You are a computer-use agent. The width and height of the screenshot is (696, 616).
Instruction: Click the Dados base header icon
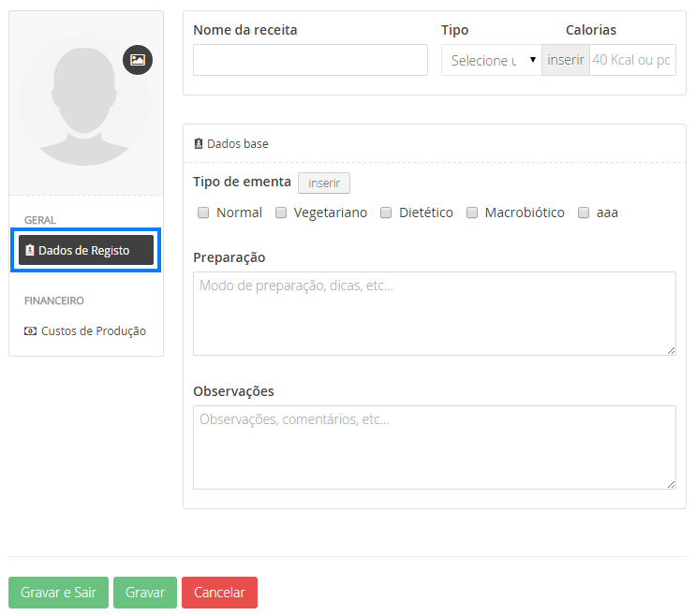coord(199,144)
